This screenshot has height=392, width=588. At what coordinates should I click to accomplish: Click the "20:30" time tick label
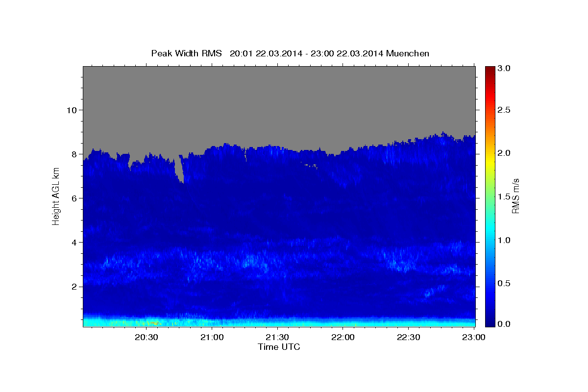tap(147, 337)
